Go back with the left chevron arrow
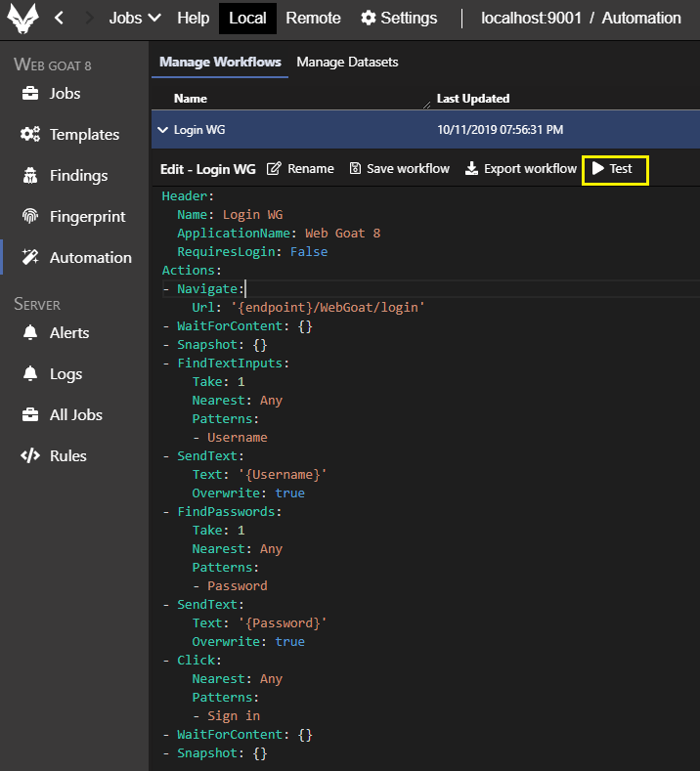The width and height of the screenshot is (700, 771). point(60,18)
